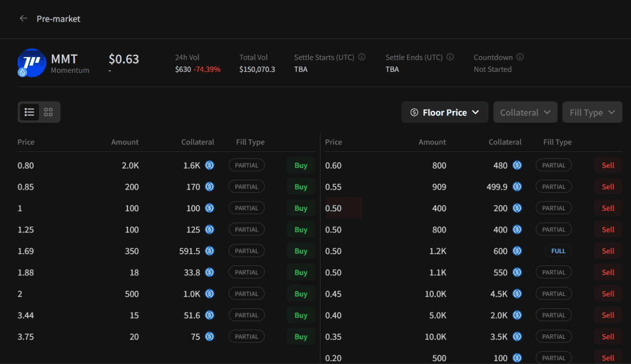Click the MMT Momentum token logo
The width and height of the screenshot is (631, 364).
point(32,63)
